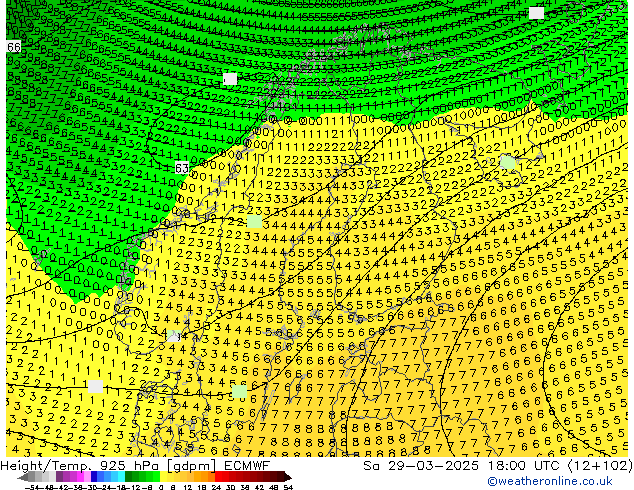Click the magenta swatch in the color scale
The height and width of the screenshot is (490, 634).
(80, 477)
